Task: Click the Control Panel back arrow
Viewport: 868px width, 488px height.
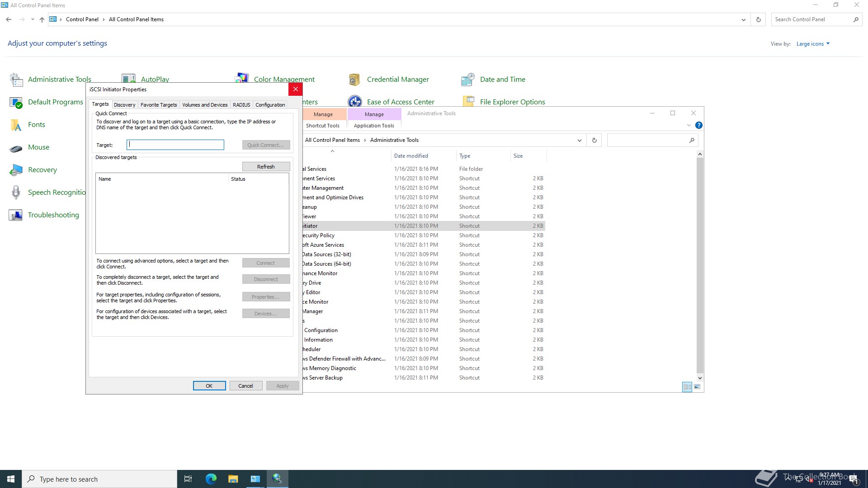Action: click(x=9, y=19)
